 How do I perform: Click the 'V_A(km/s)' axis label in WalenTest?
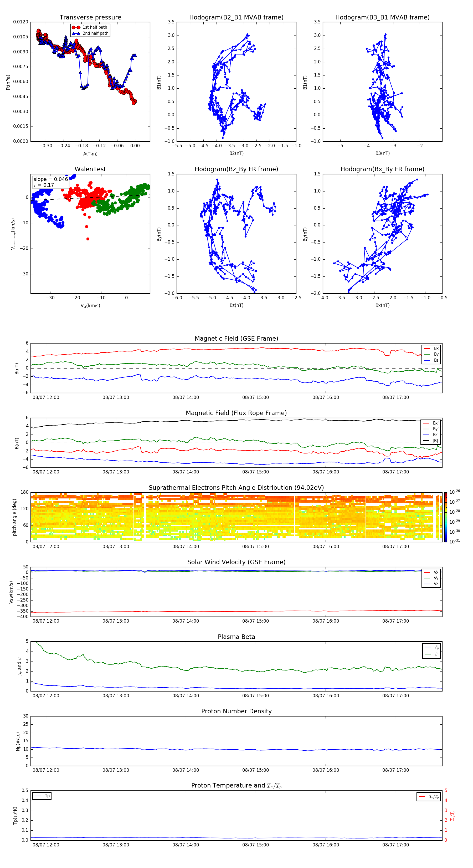[x=90, y=306]
